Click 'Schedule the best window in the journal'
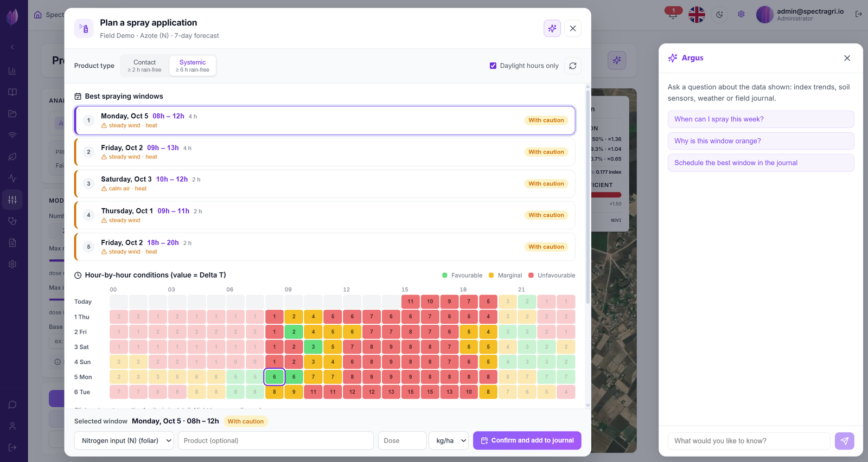868x462 pixels. [x=761, y=163]
